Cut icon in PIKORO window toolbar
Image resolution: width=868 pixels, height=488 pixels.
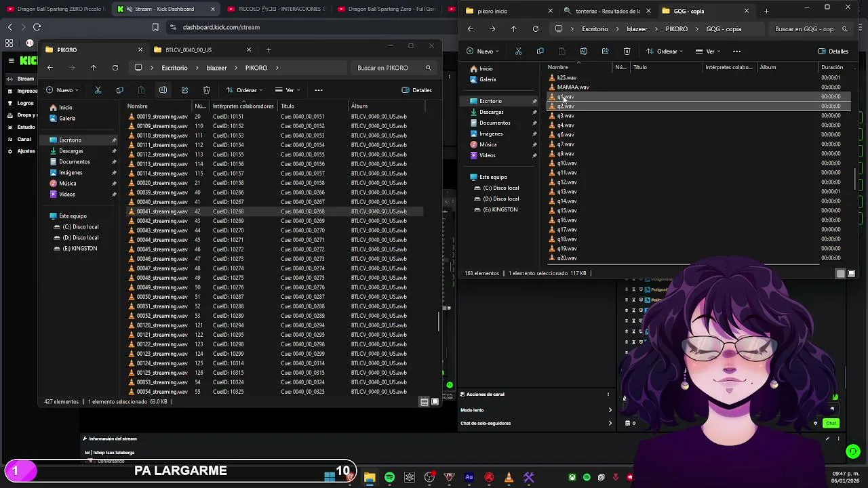(98, 90)
